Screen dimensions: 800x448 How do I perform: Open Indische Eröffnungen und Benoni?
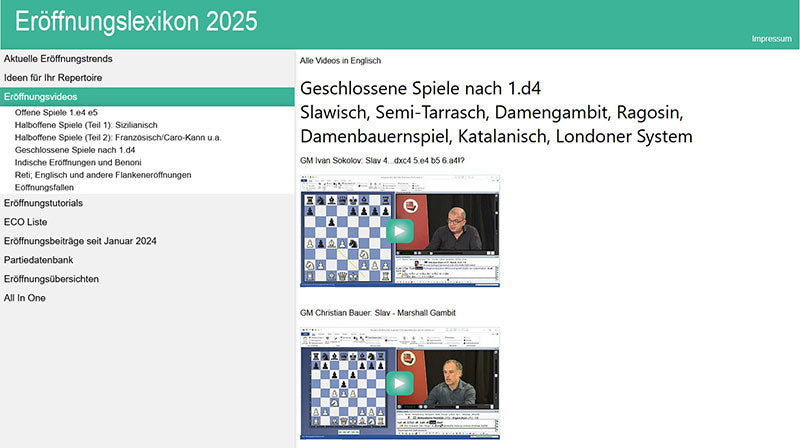pos(78,162)
